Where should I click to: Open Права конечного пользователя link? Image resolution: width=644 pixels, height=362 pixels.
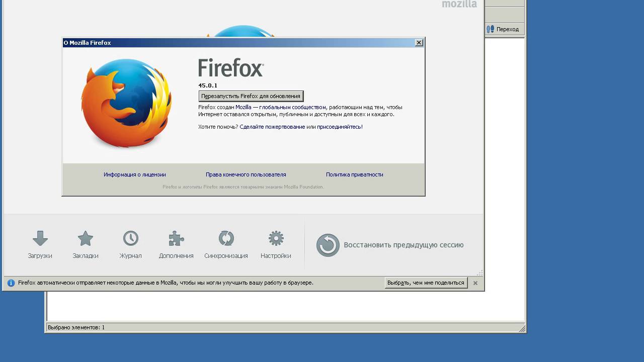pos(246,174)
